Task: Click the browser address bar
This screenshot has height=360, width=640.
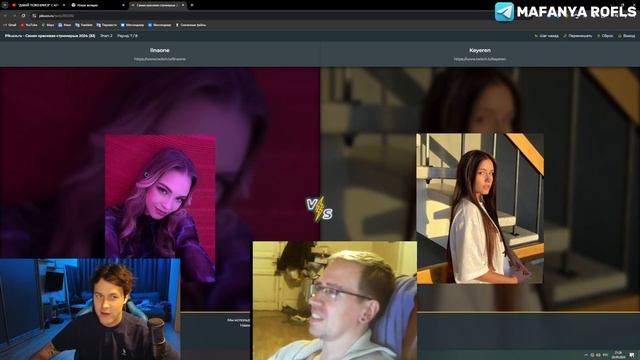Action: pos(261,16)
